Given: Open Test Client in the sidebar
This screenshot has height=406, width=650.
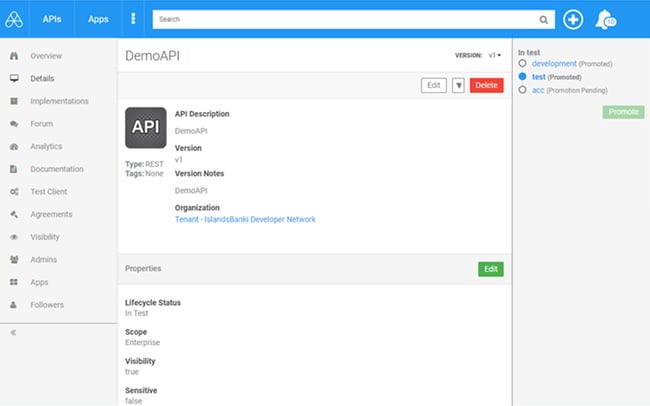Looking at the screenshot, I should 49,192.
